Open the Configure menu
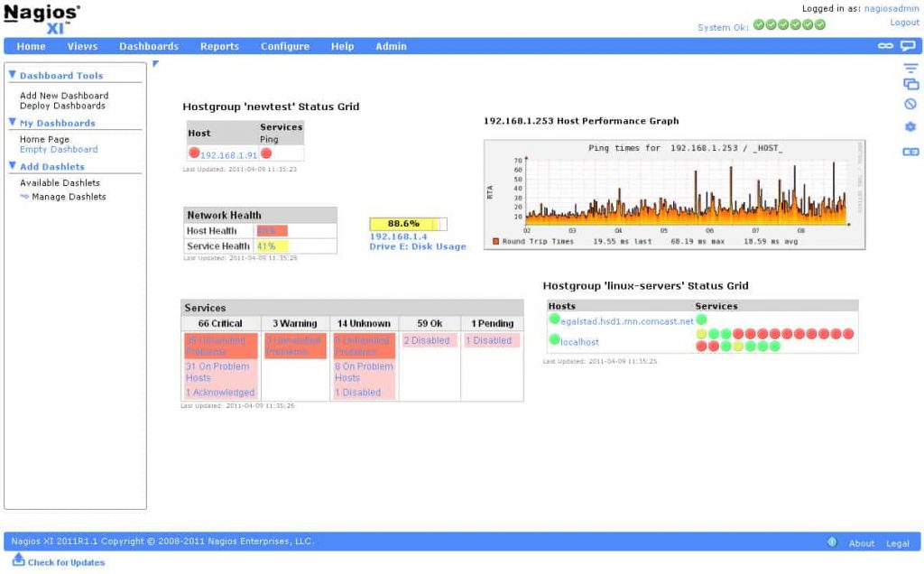Viewport: 924px width, 574px height. (x=285, y=46)
